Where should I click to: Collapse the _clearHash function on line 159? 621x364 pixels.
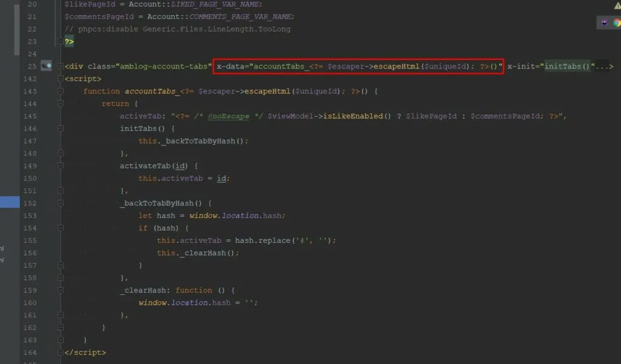pyautogui.click(x=60, y=290)
